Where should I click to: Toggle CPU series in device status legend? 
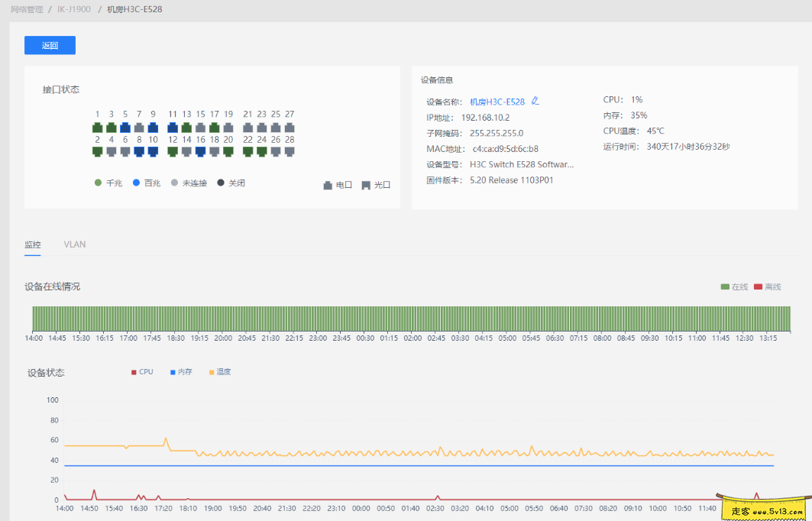click(142, 372)
